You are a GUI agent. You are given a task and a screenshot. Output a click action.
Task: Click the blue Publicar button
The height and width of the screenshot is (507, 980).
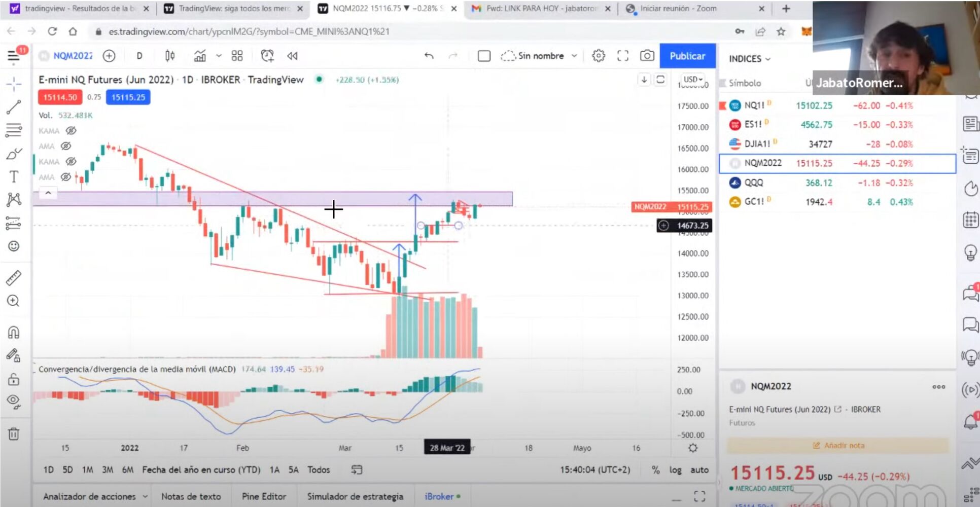point(687,56)
